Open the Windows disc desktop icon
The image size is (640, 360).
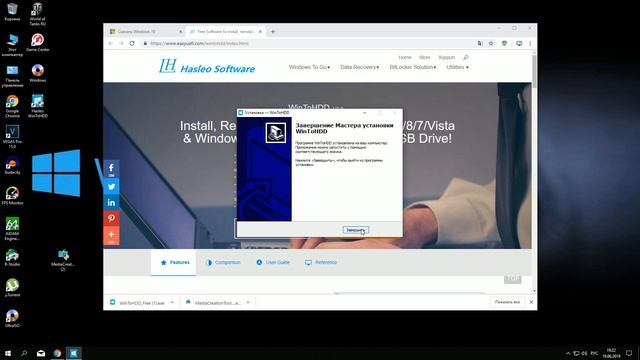tap(38, 73)
